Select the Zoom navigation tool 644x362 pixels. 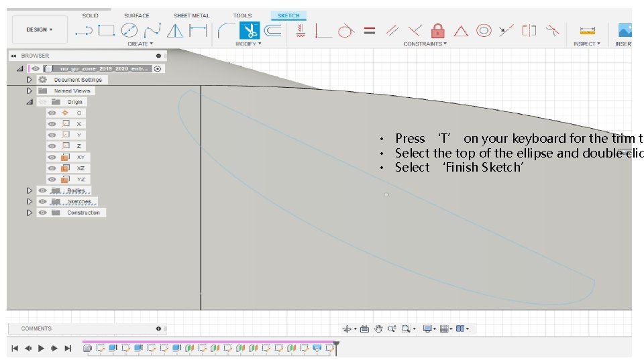point(392,328)
